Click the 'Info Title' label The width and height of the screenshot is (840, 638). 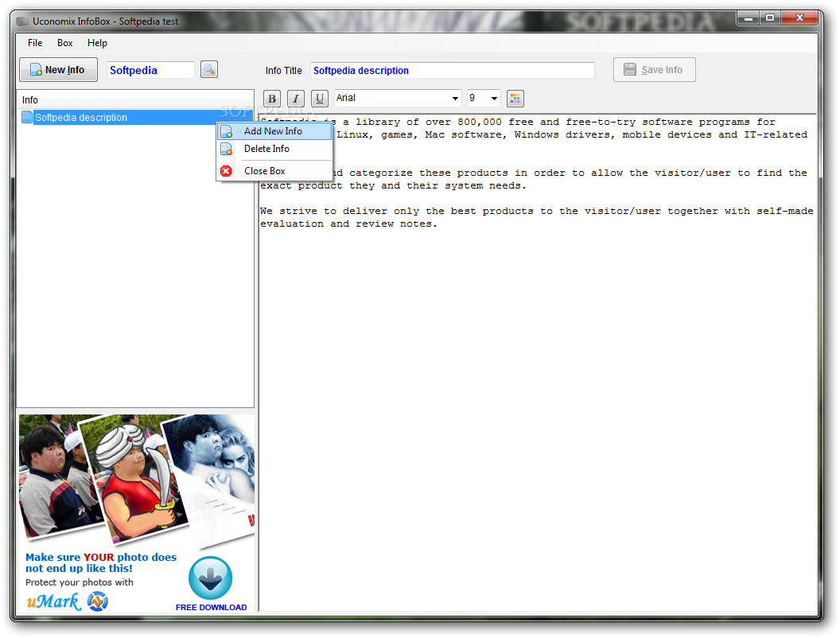point(283,71)
